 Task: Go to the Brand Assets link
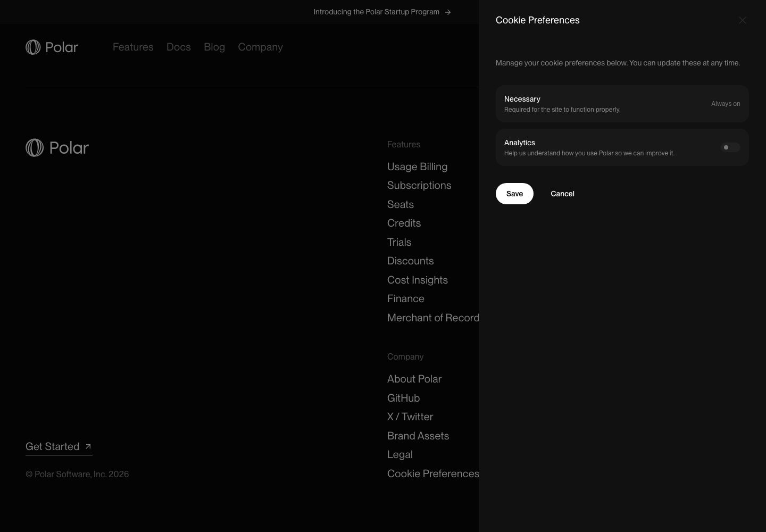coord(418,436)
